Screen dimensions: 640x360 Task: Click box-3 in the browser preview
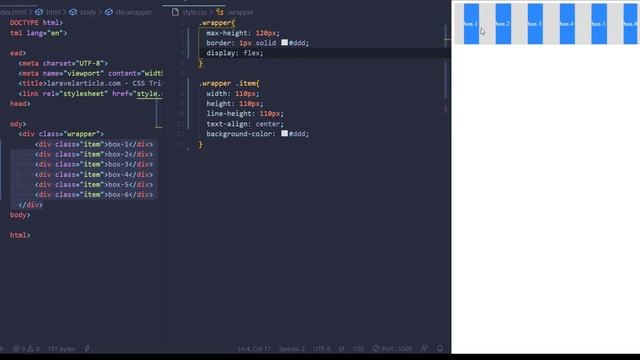click(x=535, y=24)
